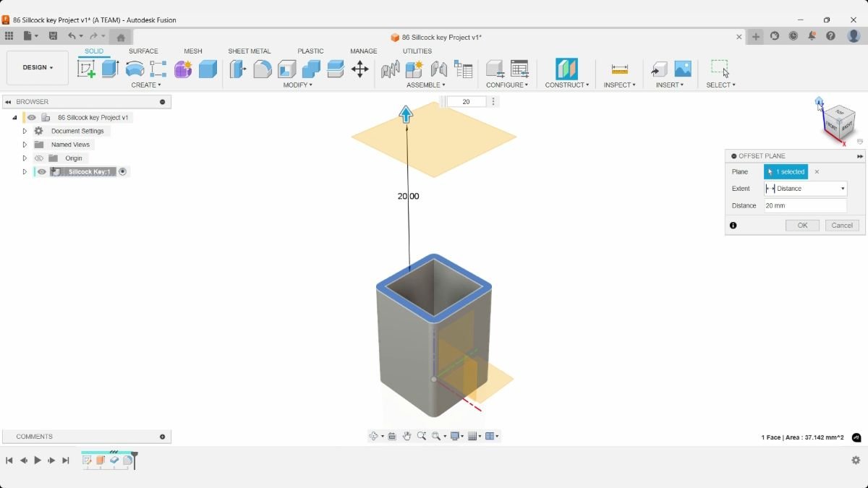Image resolution: width=868 pixels, height=488 pixels.
Task: Click the Construct plane icon
Action: [x=566, y=69]
